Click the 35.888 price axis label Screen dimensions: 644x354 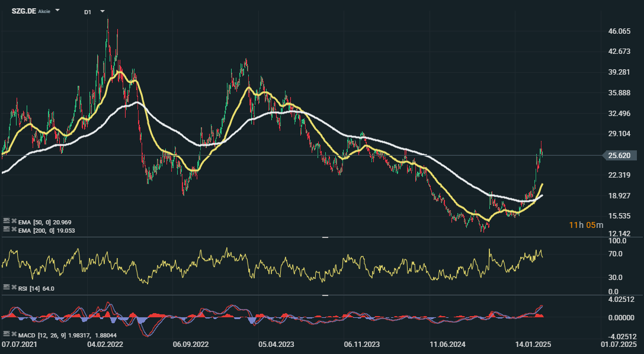coord(619,93)
